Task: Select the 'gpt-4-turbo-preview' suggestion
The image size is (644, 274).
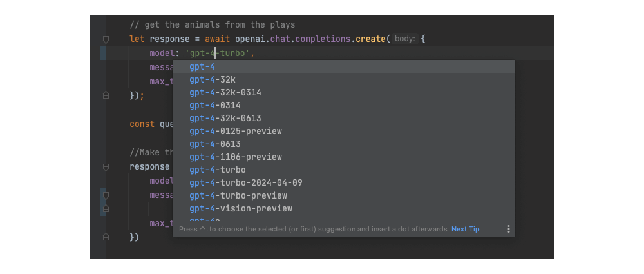Action: point(238,196)
